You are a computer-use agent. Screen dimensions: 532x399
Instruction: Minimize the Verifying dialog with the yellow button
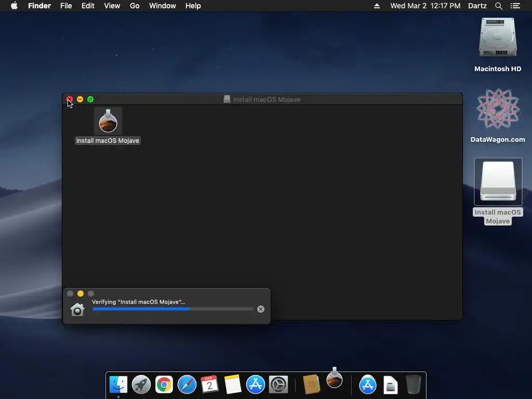click(x=81, y=294)
